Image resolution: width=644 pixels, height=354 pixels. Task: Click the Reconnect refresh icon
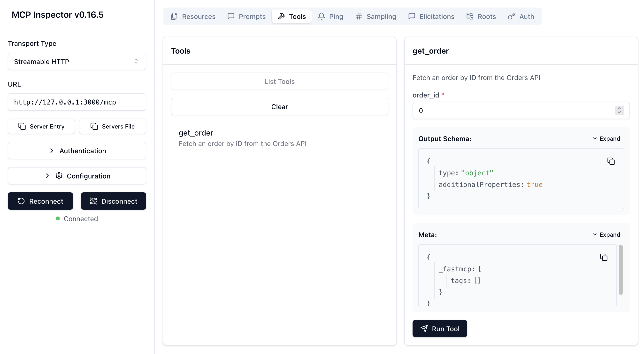[21, 201]
